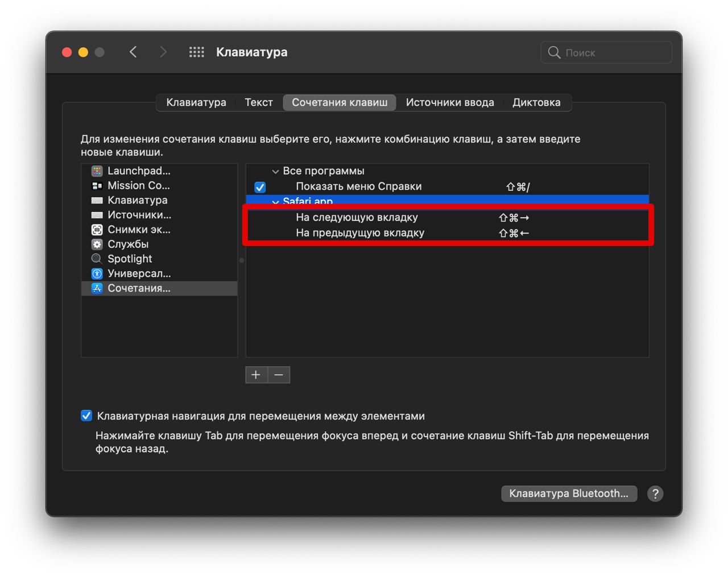Select the На следующую вкладку shortcut row

pyautogui.click(x=448, y=217)
